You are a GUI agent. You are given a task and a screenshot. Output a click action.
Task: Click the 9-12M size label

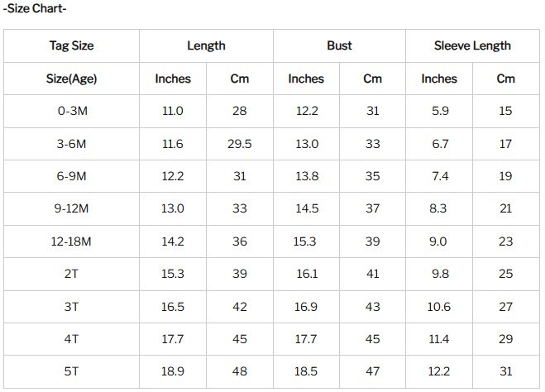71,208
